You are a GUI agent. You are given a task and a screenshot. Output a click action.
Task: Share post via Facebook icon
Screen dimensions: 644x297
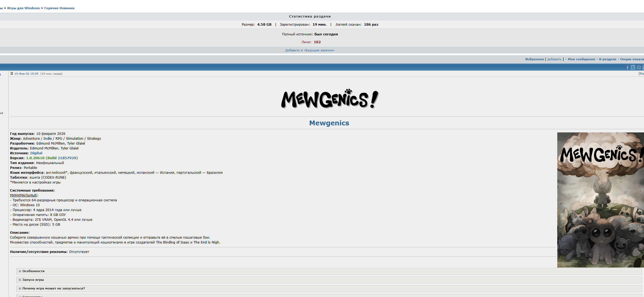[627, 68]
